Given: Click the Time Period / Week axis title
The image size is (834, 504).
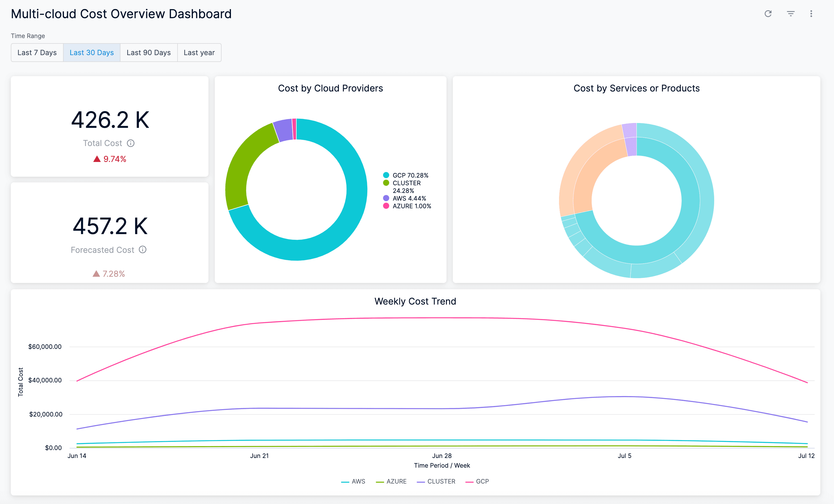Looking at the screenshot, I should pos(442,465).
